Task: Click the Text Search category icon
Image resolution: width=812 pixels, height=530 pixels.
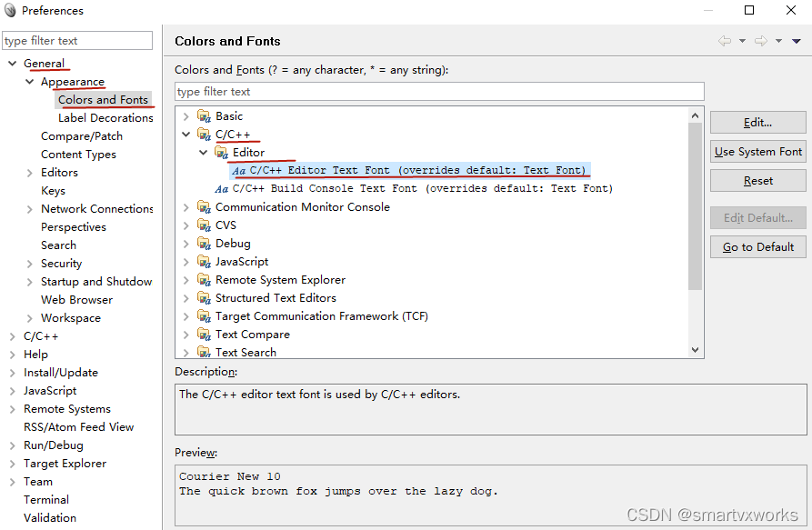Action: click(x=203, y=352)
